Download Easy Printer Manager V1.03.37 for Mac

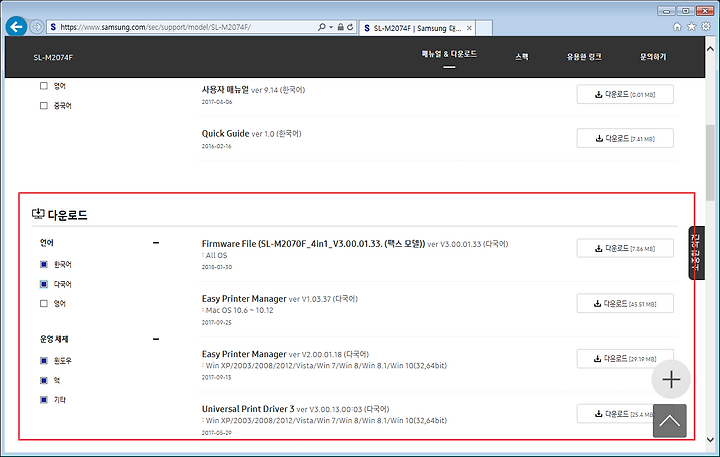pyautogui.click(x=625, y=303)
